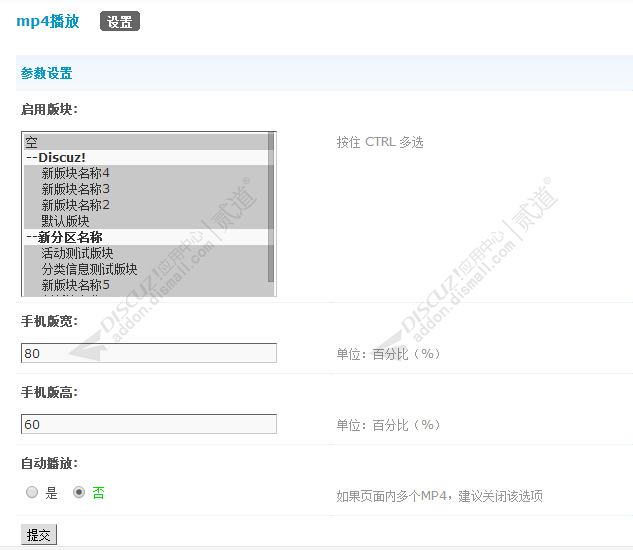Select the --Discuz! category row

[x=145, y=157]
